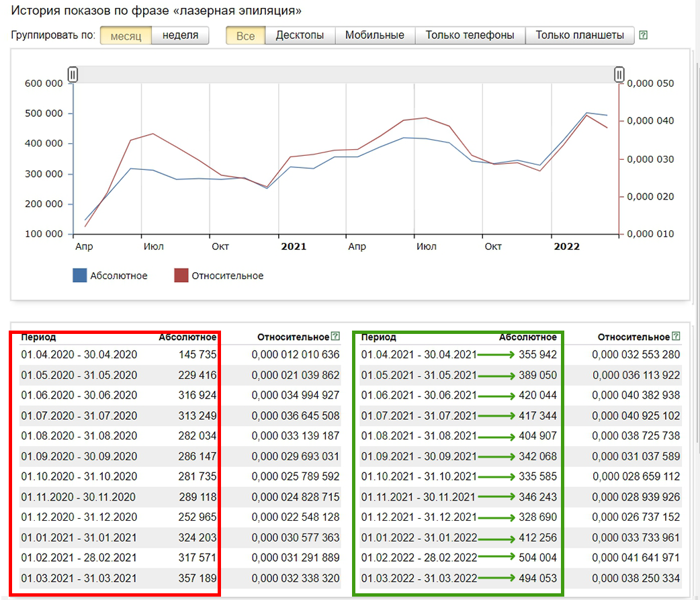Open help icon beside left Относительное header
The width and height of the screenshot is (700, 600).
[335, 337]
